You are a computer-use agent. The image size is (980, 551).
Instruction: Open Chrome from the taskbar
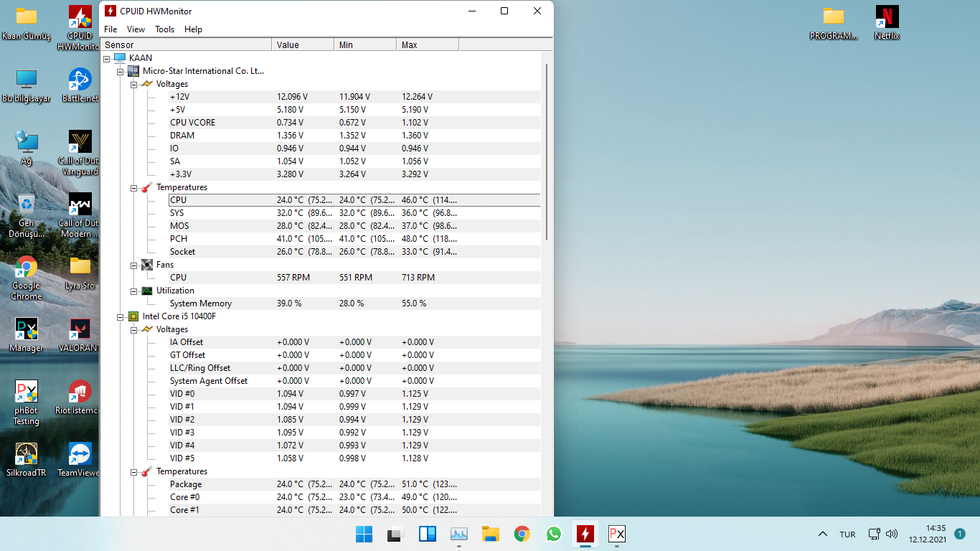pos(522,534)
